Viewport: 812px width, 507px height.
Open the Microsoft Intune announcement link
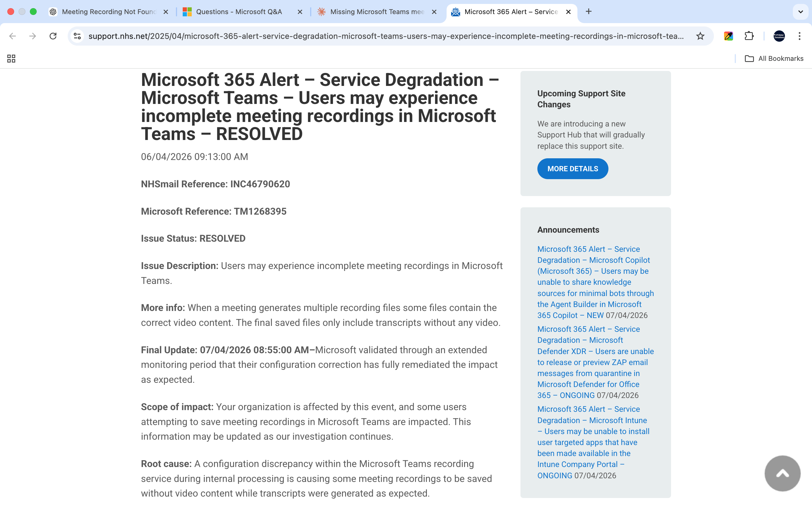coord(593,442)
